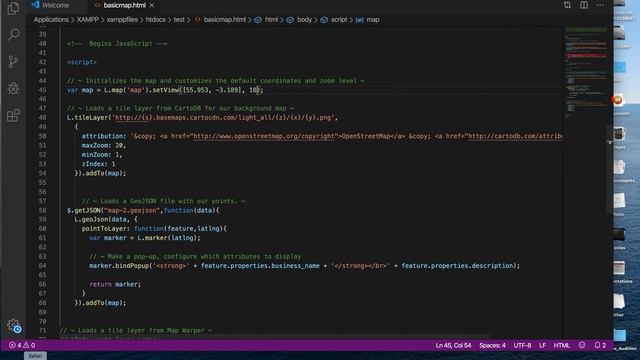Click the test folder breadcrumb
Image resolution: width=640 pixels, height=360 pixels.
pos(179,20)
